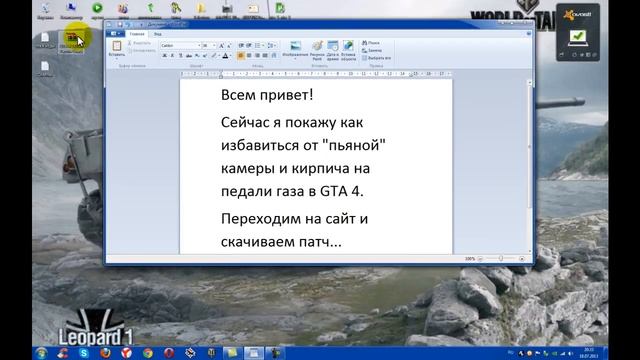
Task: Click the bullet list icon
Action: 257,45
